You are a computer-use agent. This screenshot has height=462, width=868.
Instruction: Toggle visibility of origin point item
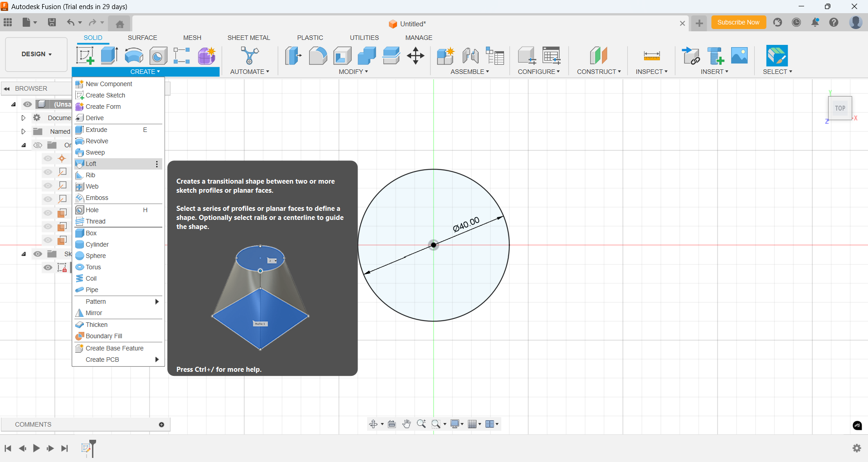click(48, 159)
